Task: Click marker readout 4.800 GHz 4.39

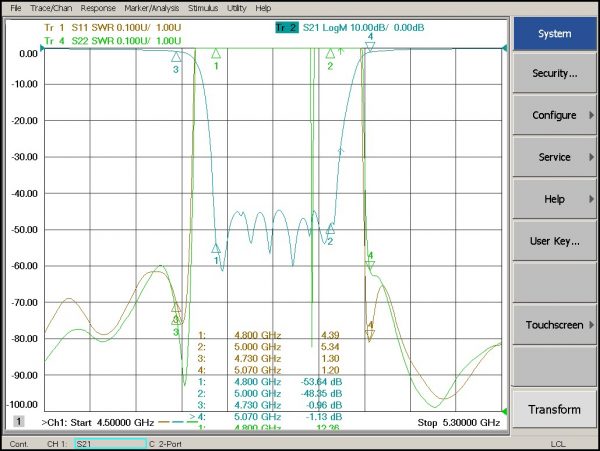Action: [x=269, y=335]
